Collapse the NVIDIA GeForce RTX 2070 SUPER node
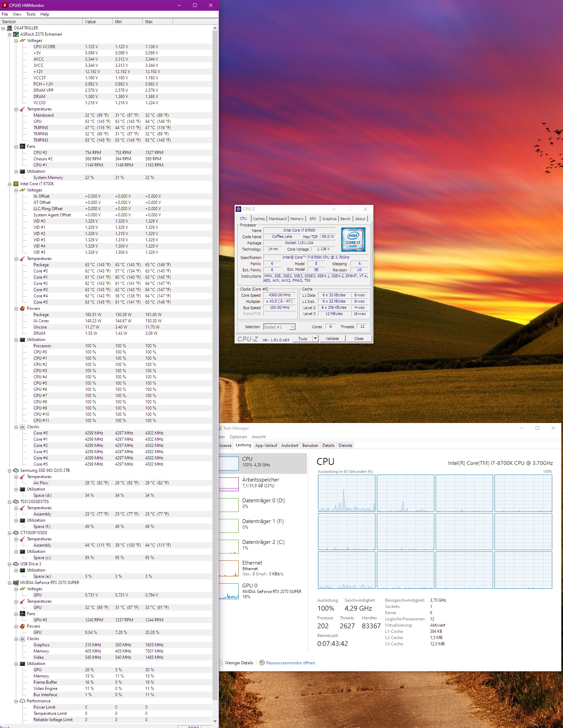The width and height of the screenshot is (563, 728). pos(10,583)
